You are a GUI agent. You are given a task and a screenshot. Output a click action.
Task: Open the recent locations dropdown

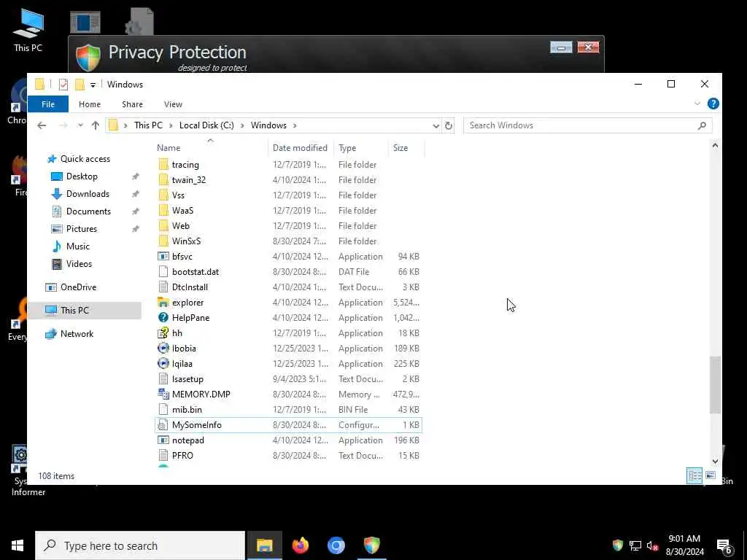(80, 125)
